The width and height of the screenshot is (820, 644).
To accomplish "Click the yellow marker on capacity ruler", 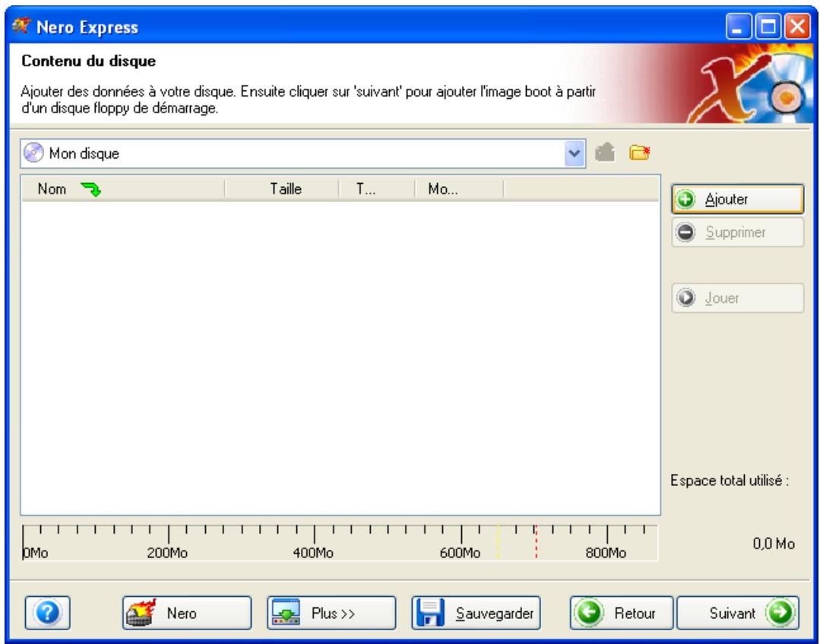I will [x=499, y=542].
